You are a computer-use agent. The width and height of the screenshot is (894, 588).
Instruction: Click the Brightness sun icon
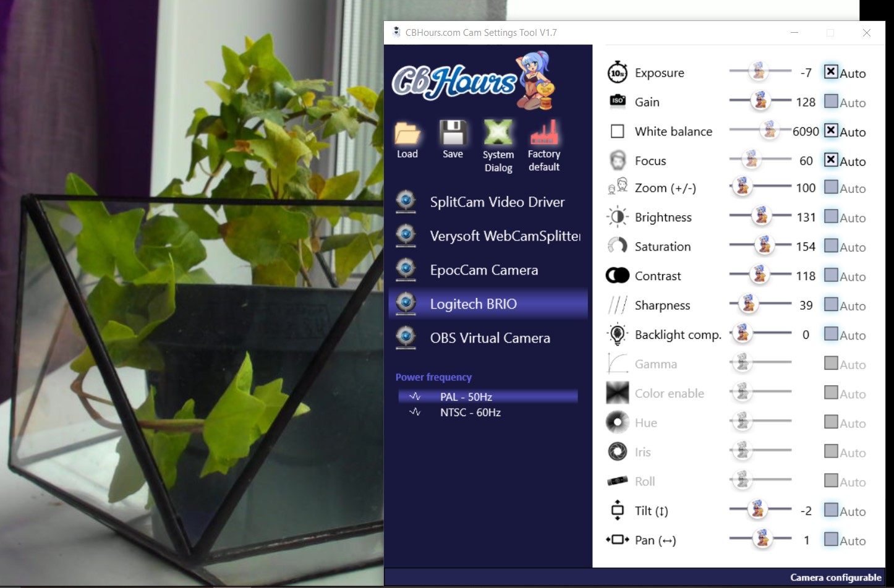click(x=617, y=216)
